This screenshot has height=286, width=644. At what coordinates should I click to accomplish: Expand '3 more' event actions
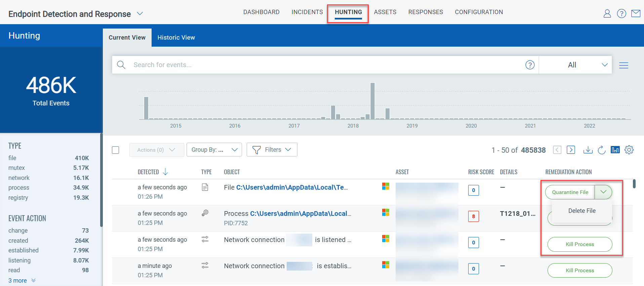coord(22,280)
